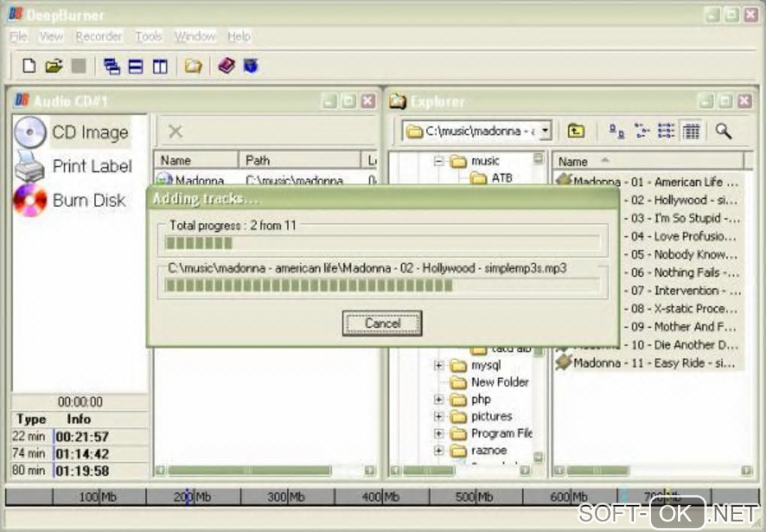Image resolution: width=766 pixels, height=532 pixels.
Task: Select the file Madonna - 11 - Easy Ride
Action: pos(654,363)
